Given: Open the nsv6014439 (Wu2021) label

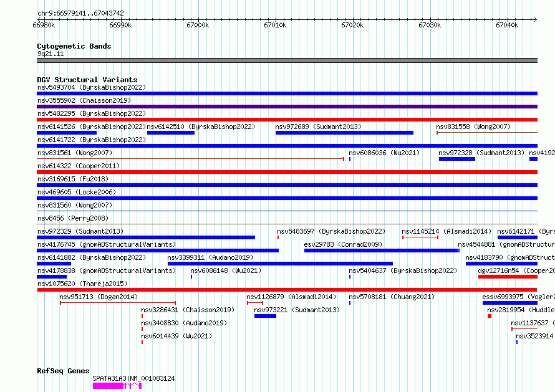Looking at the screenshot, I should [x=176, y=336].
